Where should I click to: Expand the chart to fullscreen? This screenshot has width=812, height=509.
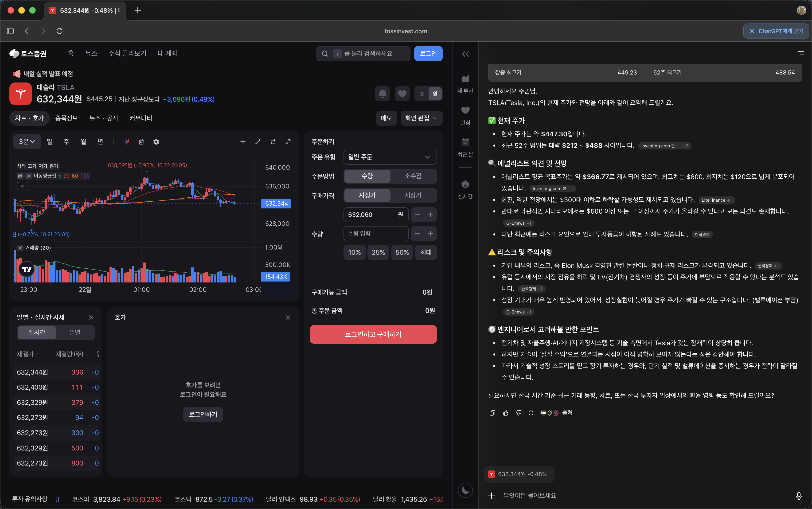(288, 142)
